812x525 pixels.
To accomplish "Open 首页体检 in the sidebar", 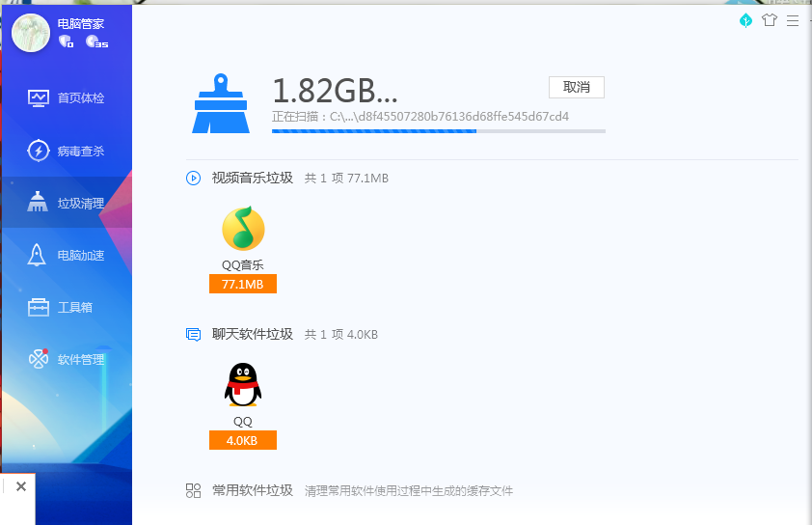I will 67,97.
